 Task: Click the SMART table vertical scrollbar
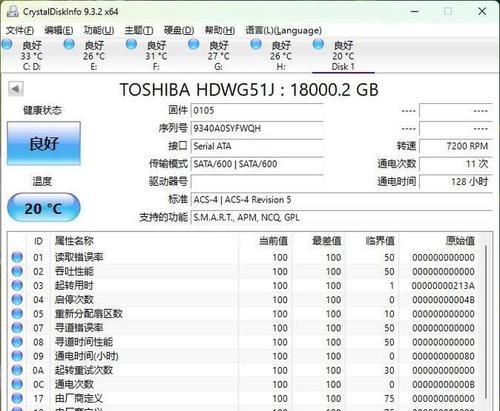486,322
